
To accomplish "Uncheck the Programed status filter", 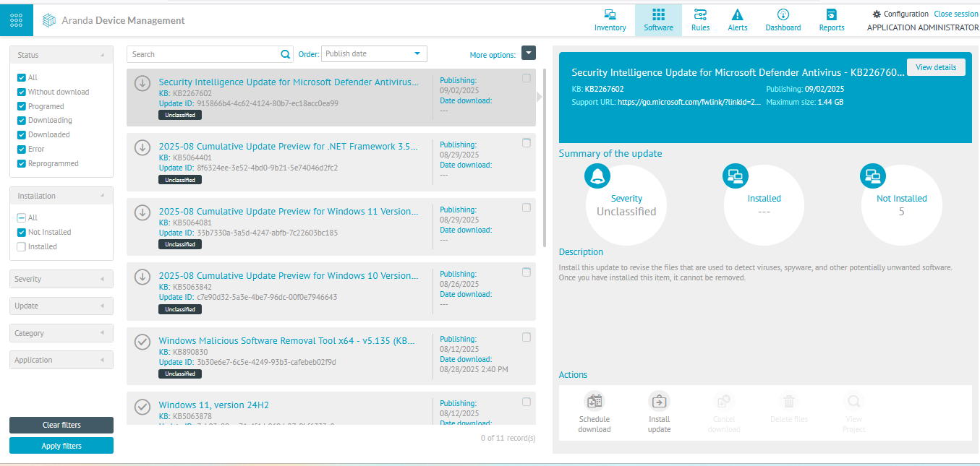I will coord(22,106).
